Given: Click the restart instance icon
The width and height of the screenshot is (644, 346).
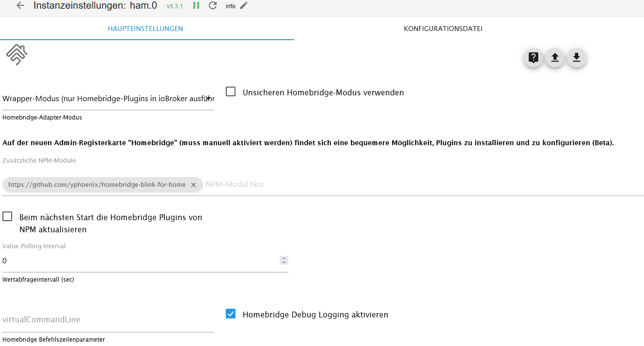Looking at the screenshot, I should tap(212, 6).
